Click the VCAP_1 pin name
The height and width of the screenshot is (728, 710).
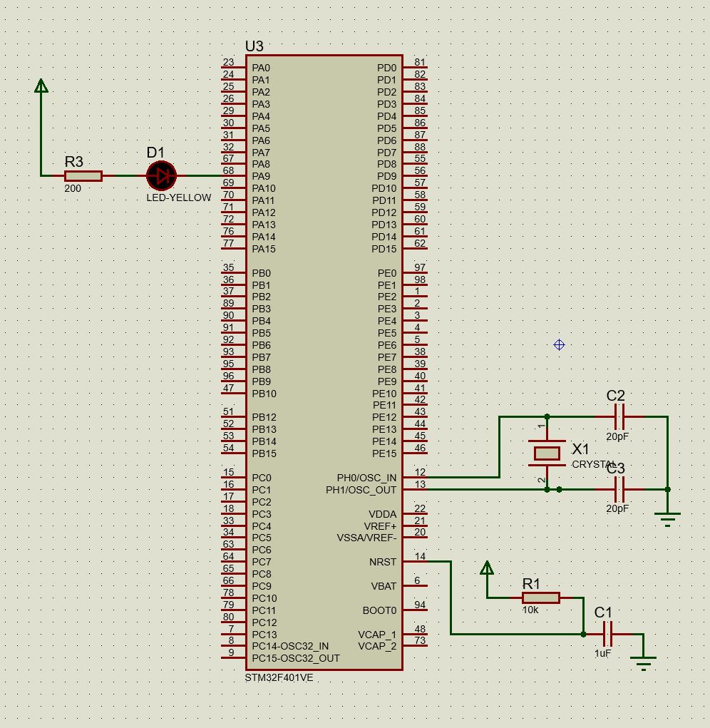(377, 635)
